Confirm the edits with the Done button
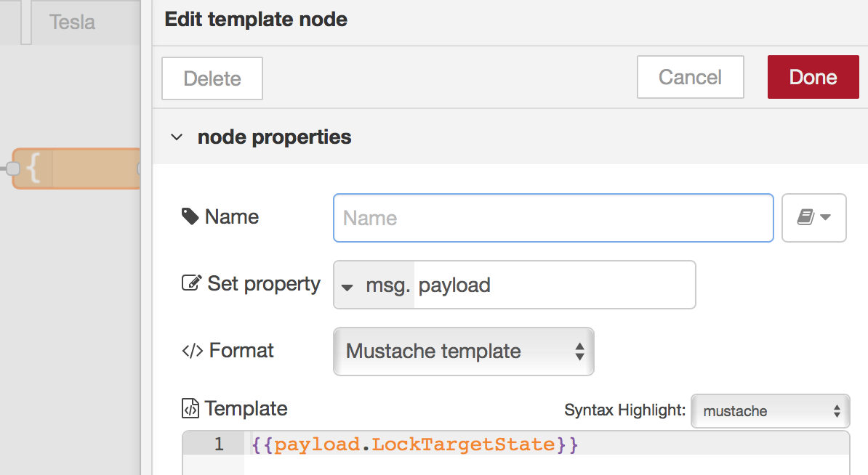The width and height of the screenshot is (868, 475). coord(813,77)
